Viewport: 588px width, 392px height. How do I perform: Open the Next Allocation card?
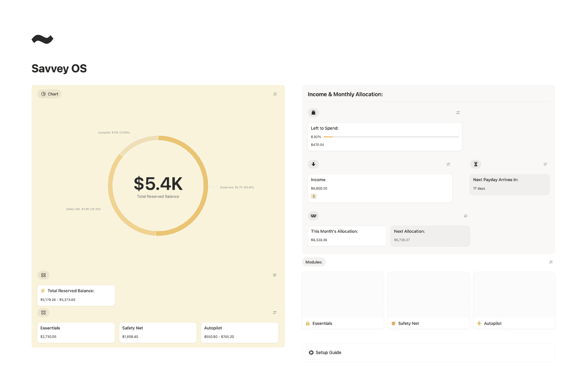430,236
